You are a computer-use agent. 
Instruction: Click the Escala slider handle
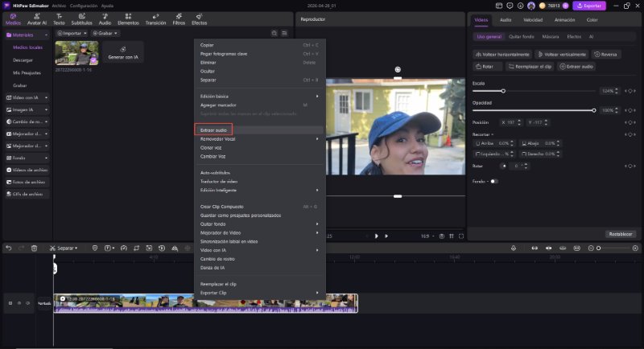click(x=503, y=91)
